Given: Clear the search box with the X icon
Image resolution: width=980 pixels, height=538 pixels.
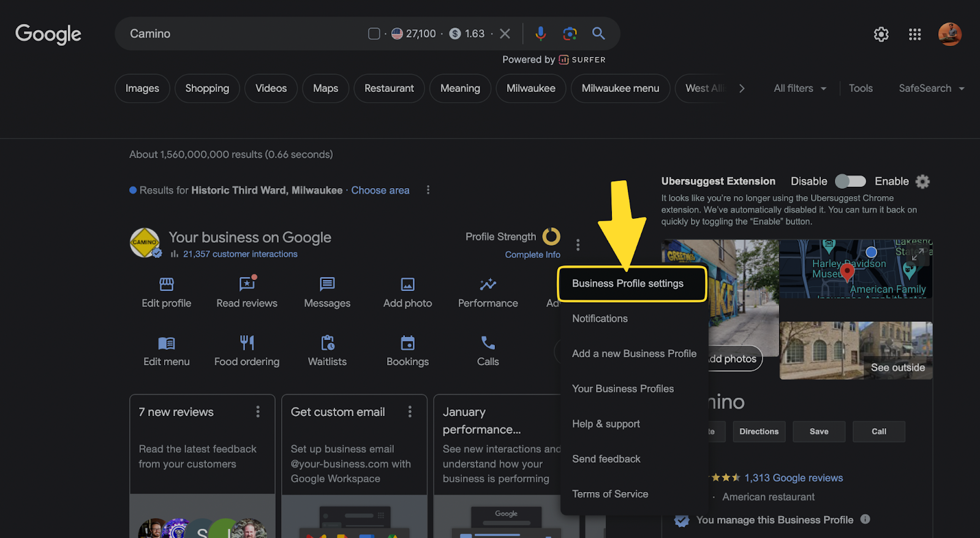Looking at the screenshot, I should [x=505, y=34].
